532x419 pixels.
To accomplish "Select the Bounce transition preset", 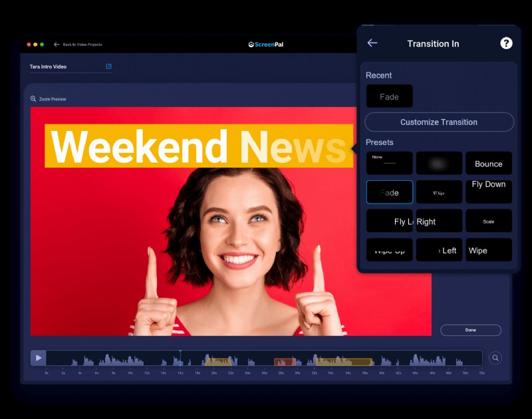I will (x=489, y=163).
